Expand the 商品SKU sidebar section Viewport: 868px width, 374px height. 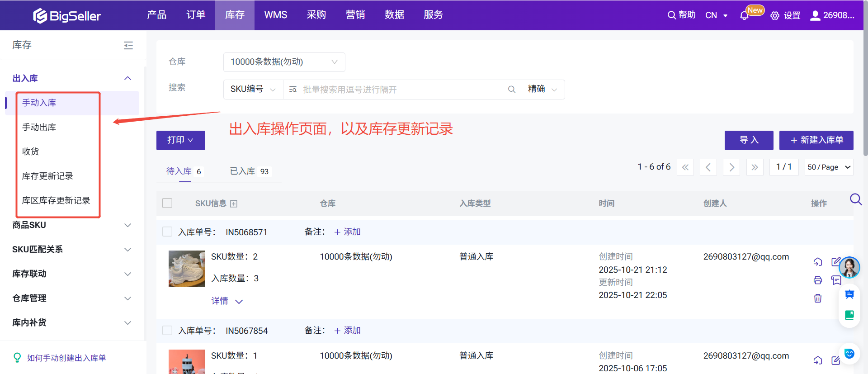(x=72, y=225)
